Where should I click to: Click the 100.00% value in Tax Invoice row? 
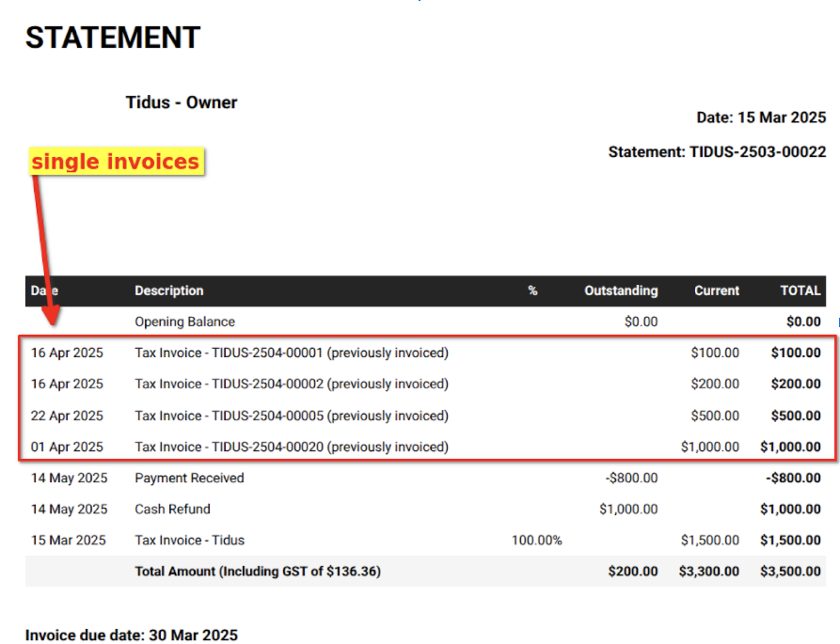[536, 541]
